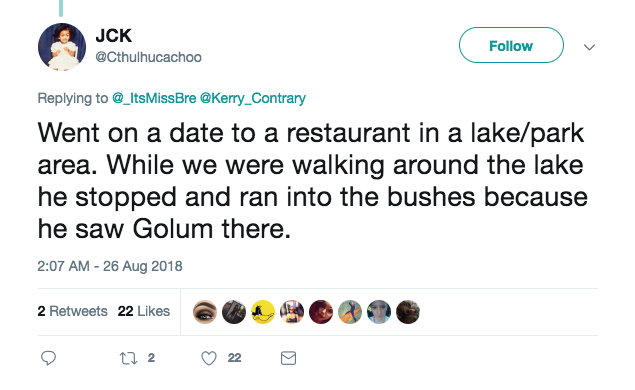This screenshot has height=390, width=635.
Task: Select the yellow circle liker avatar
Action: (263, 312)
